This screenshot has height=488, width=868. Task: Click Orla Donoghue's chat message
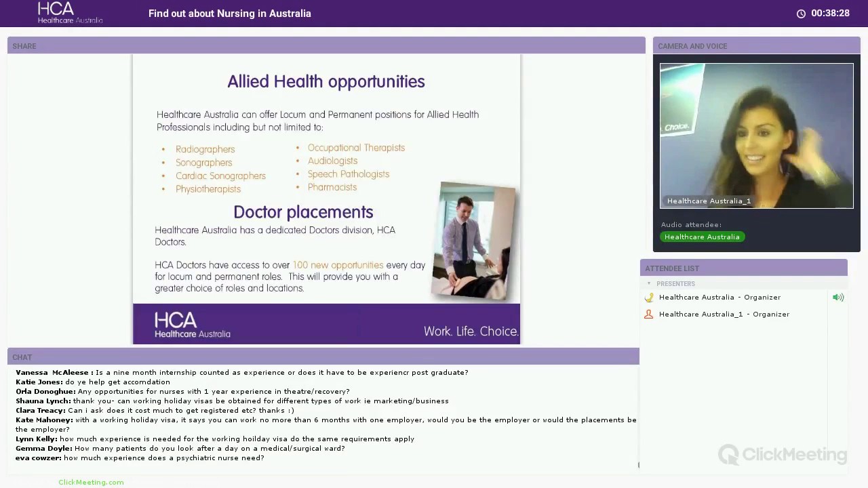pyautogui.click(x=183, y=392)
